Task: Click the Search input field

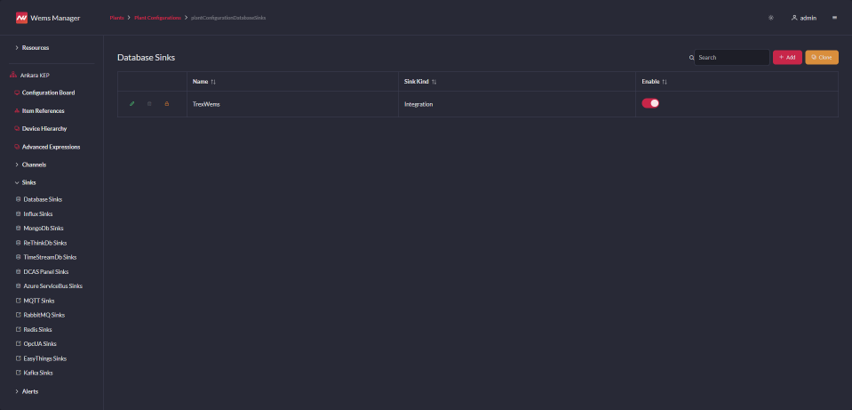Action: pyautogui.click(x=732, y=57)
